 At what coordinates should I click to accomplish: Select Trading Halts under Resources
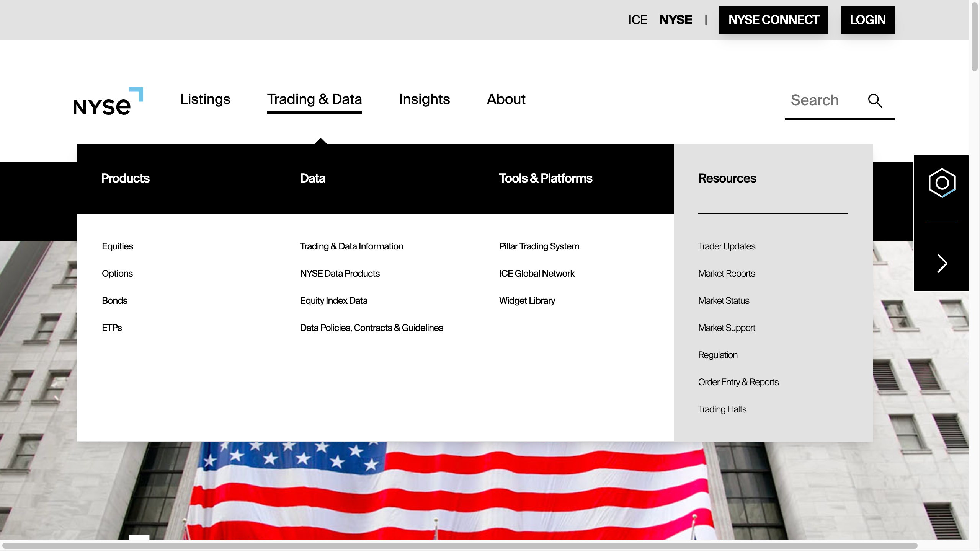[722, 409]
